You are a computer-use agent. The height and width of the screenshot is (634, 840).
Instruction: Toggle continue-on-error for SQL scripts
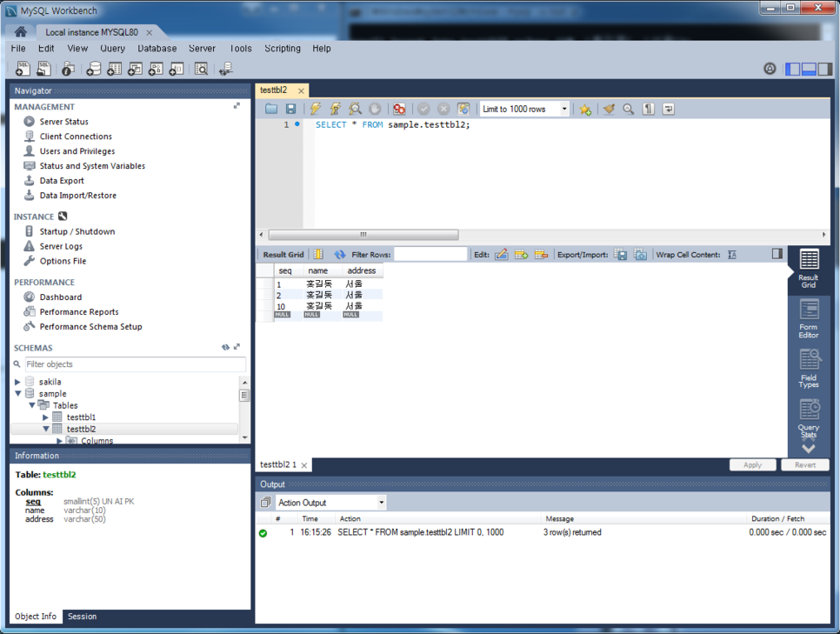399,109
